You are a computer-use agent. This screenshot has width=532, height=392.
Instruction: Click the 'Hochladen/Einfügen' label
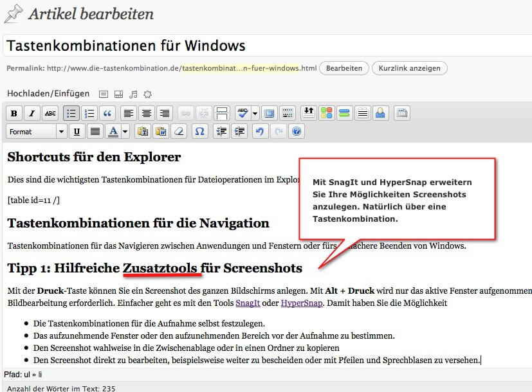48,94
